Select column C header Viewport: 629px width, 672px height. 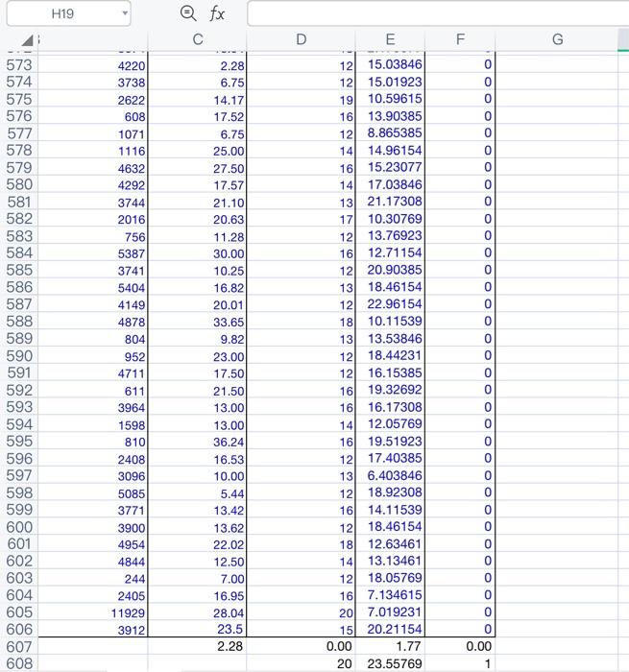pos(197,39)
